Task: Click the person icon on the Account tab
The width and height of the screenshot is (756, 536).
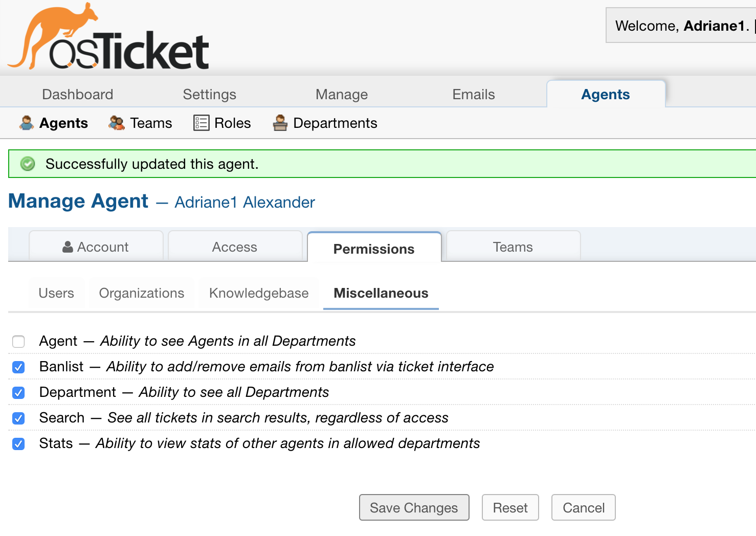Action: (68, 247)
